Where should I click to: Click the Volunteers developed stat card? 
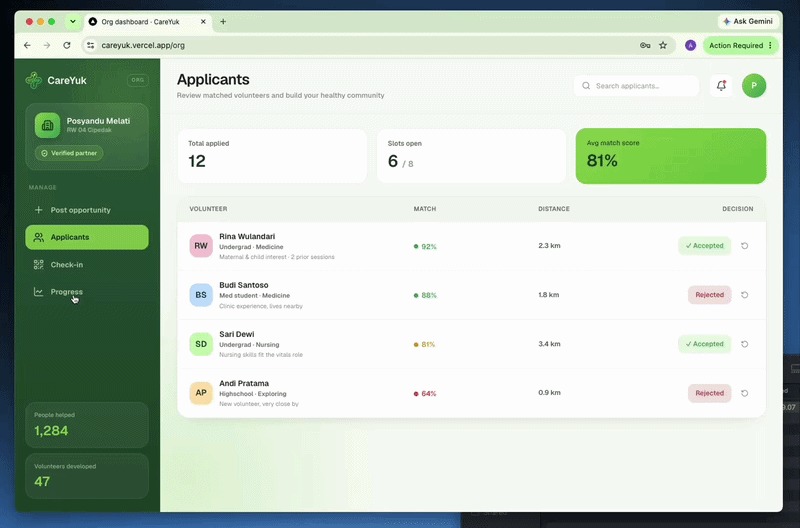pos(87,476)
